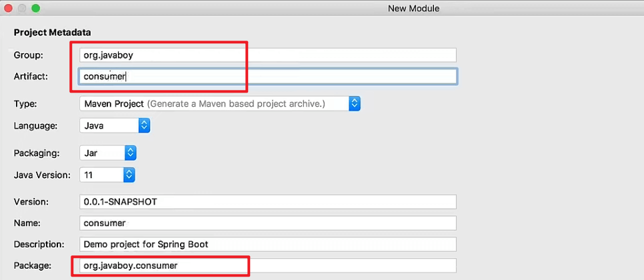Click the blue arrows on Type dropdown
The height and width of the screenshot is (280, 644).
(355, 104)
